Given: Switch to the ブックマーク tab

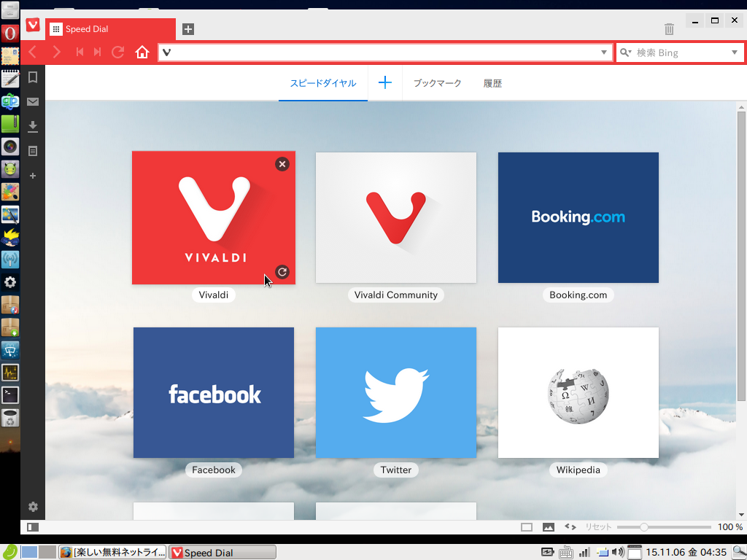Looking at the screenshot, I should click(x=438, y=83).
